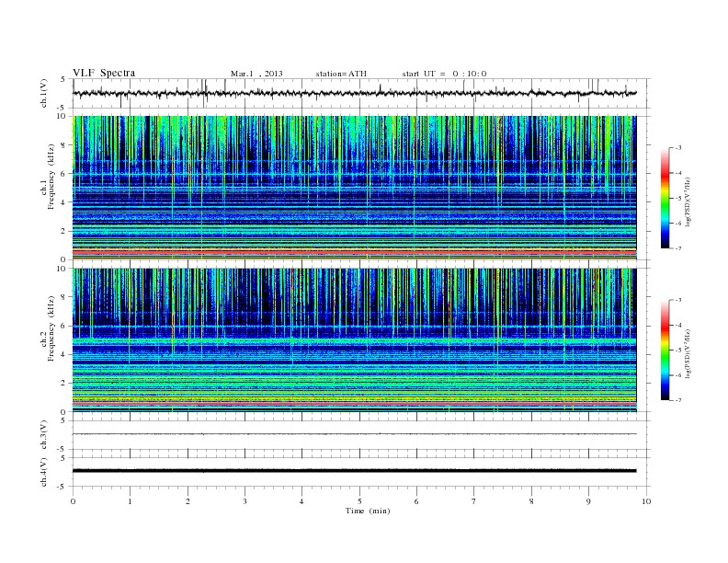The width and height of the screenshot is (728, 563).
Task: Click the "ch.4(V)" axis label
Action: pos(44,473)
